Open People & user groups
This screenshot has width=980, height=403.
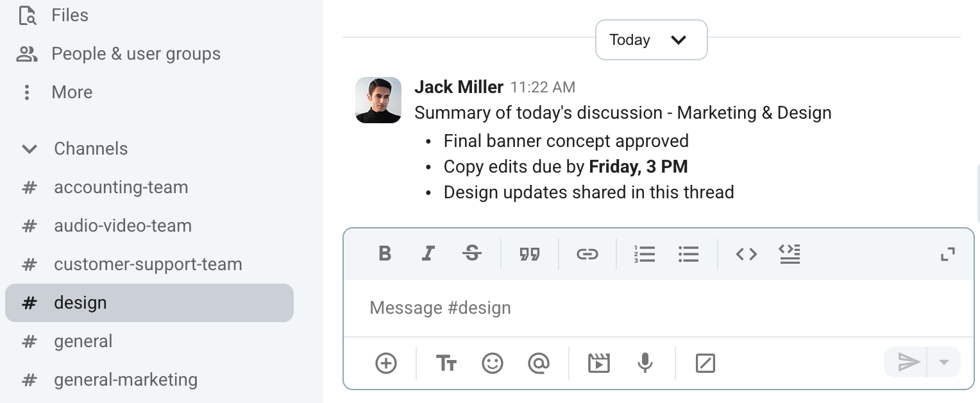(x=136, y=53)
